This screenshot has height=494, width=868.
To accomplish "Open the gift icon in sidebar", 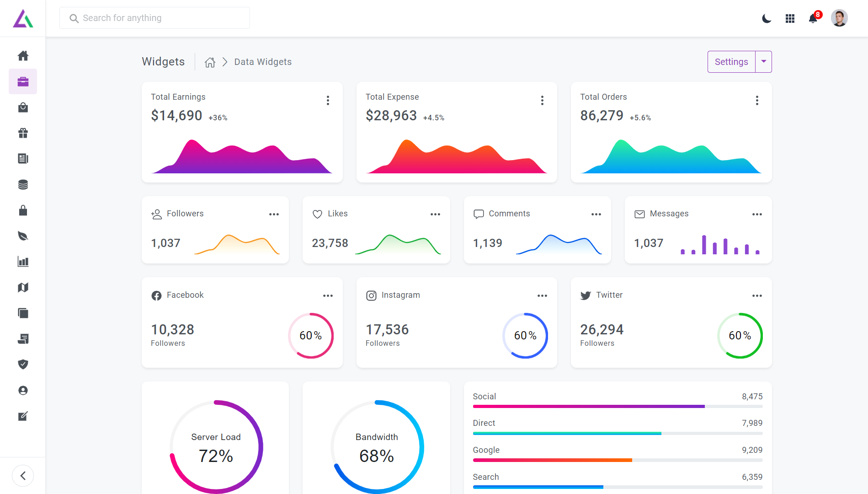I will pos(23,133).
